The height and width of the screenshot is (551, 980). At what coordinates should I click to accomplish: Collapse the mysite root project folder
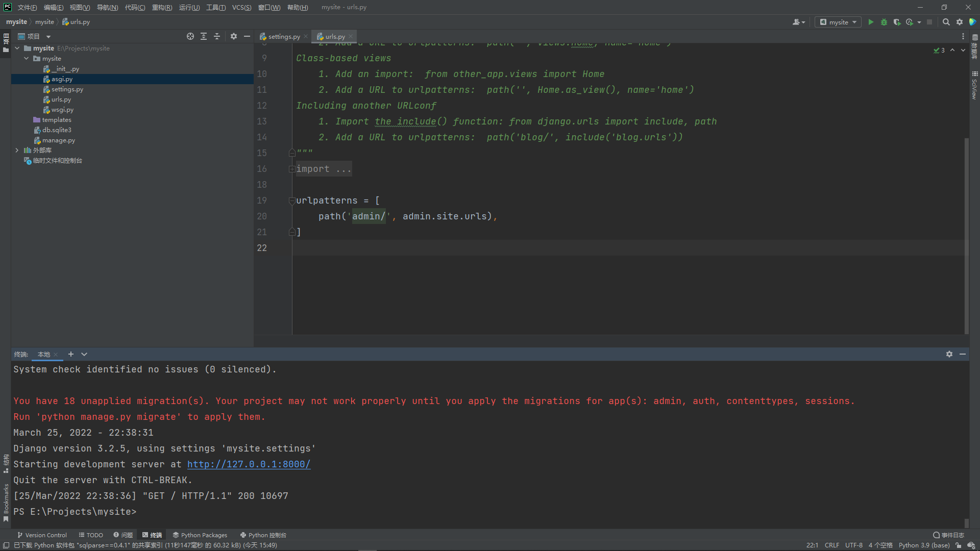17,48
